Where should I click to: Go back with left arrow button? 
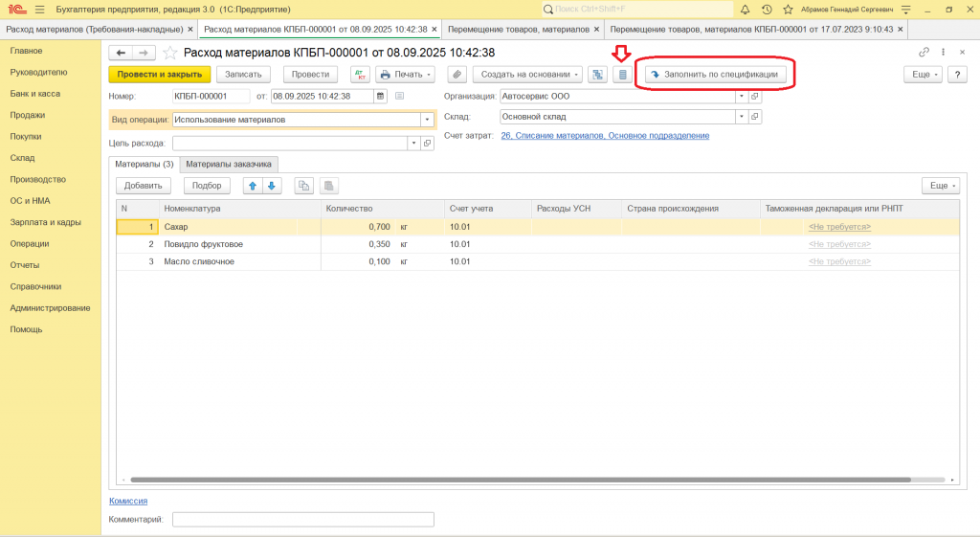pos(121,54)
